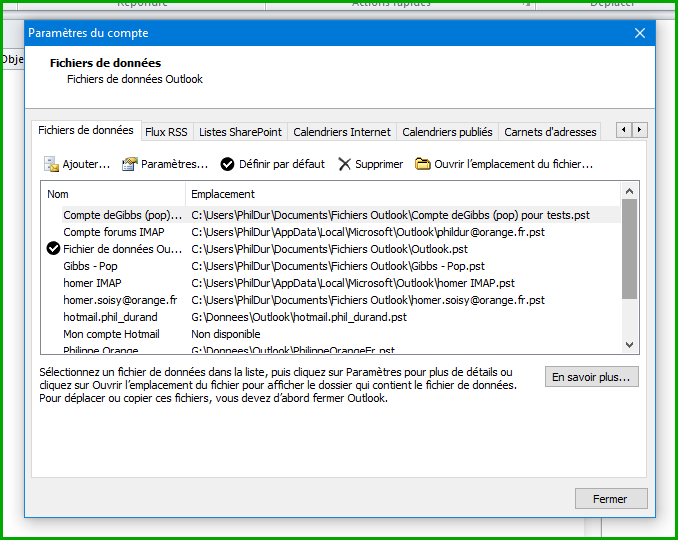
Task: Open the Listes SharePoint tab
Action: 240,132
